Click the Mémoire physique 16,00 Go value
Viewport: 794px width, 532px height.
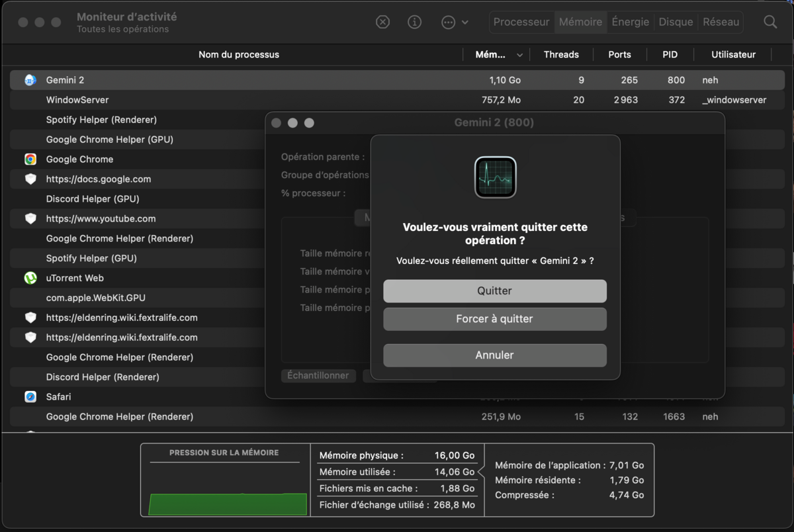coord(455,455)
